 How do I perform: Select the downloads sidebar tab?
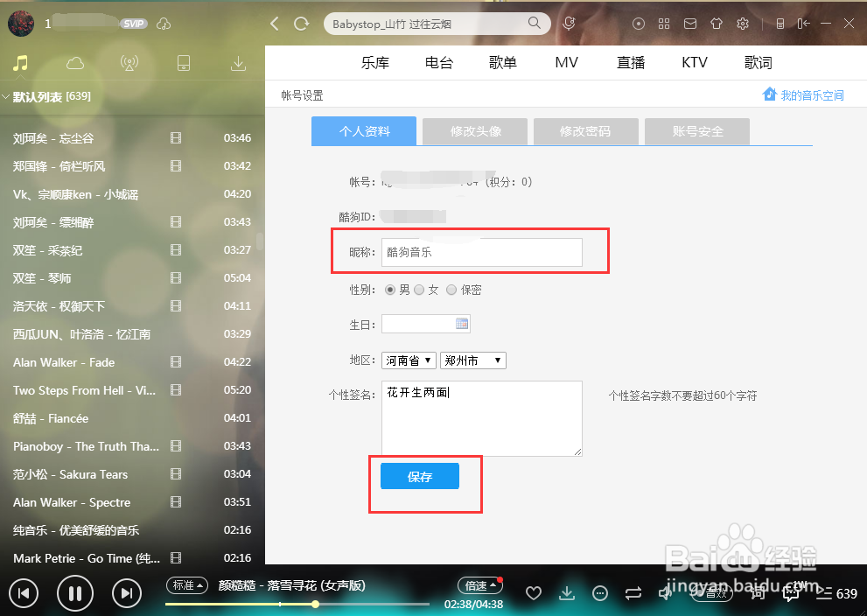click(238, 64)
